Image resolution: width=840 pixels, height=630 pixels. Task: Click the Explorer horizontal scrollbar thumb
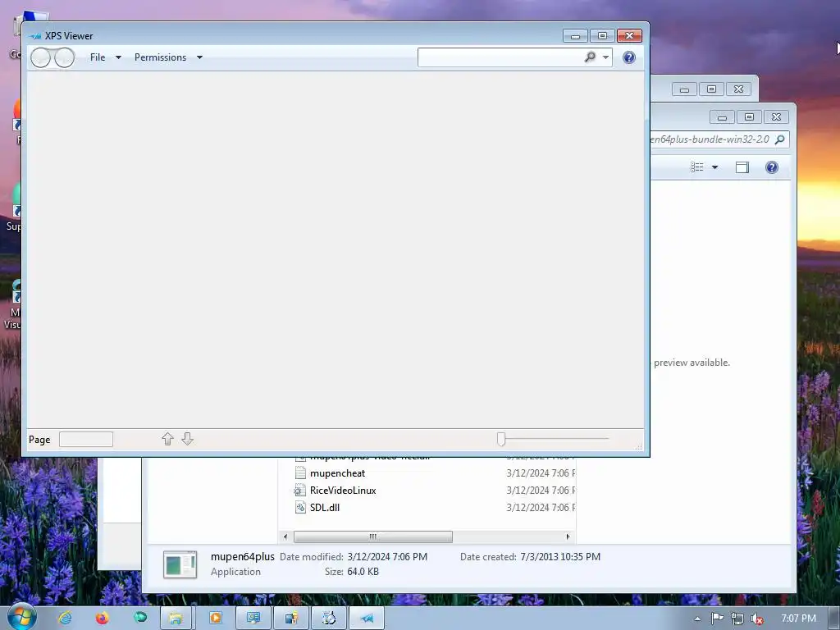point(373,536)
